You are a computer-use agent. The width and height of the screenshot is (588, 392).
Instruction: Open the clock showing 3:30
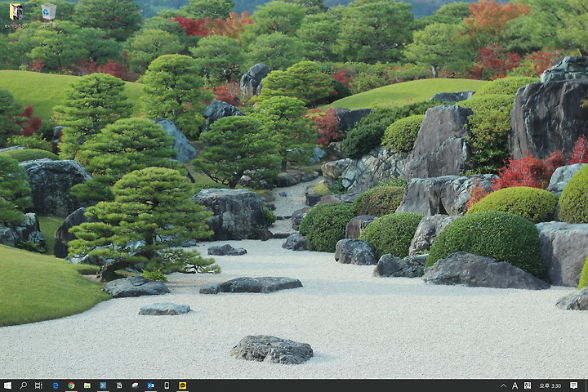point(550,385)
